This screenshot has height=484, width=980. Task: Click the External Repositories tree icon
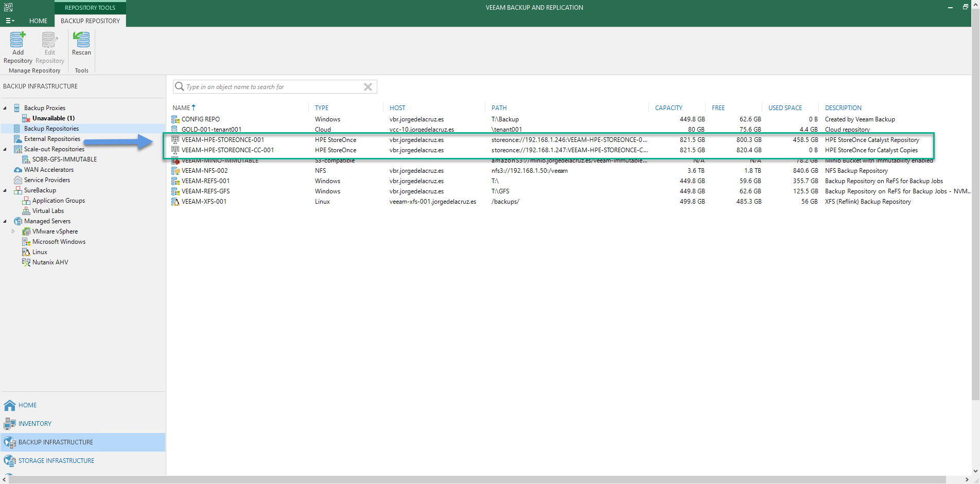coord(17,139)
